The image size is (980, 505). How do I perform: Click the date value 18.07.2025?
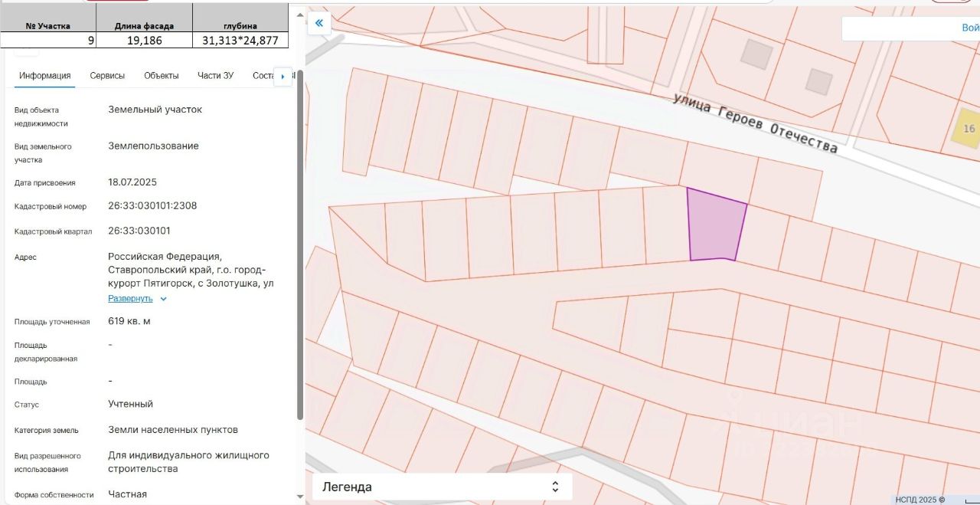(132, 182)
